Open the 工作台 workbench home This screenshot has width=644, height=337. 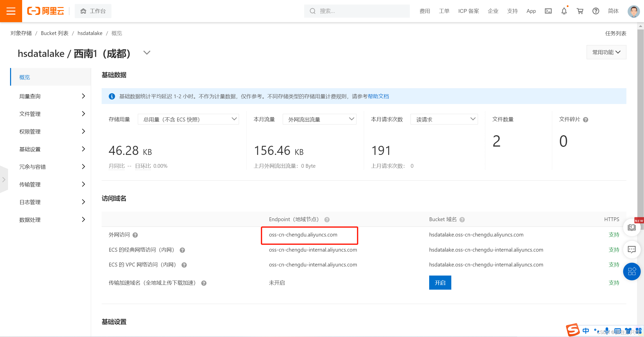pyautogui.click(x=93, y=11)
